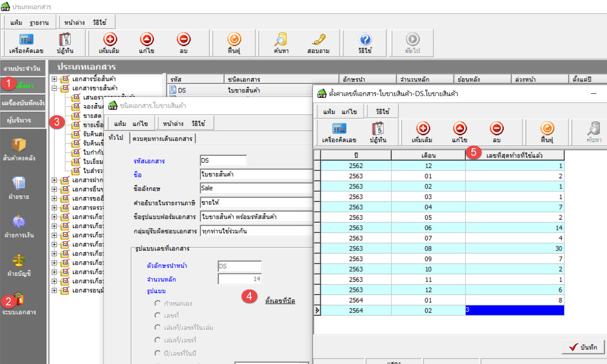Click ชนิดเอกสาร column header in main list
The height and width of the screenshot is (364, 607).
[281, 79]
